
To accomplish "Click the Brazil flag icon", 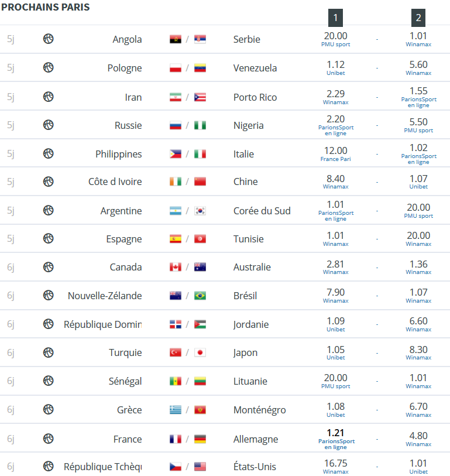I will point(200,295).
